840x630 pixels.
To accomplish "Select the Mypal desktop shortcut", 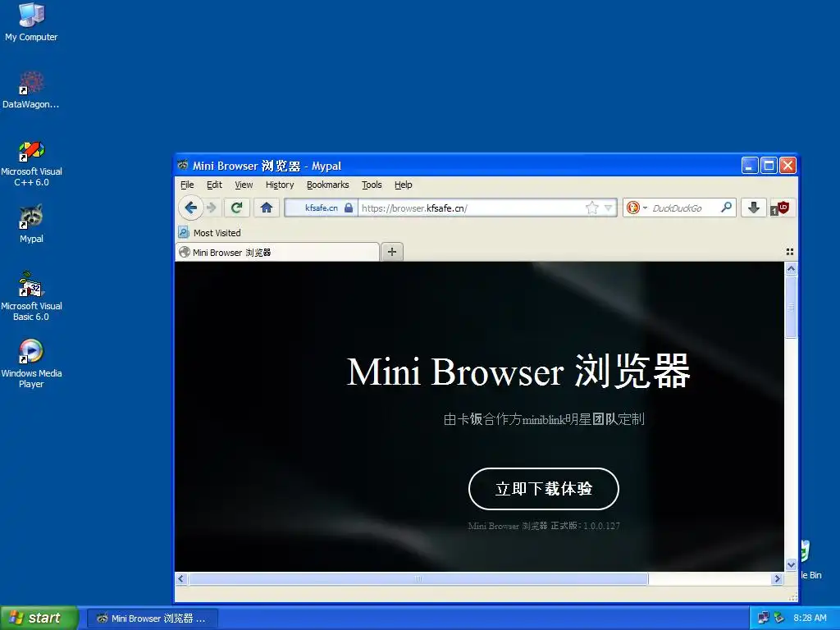I will (x=31, y=224).
